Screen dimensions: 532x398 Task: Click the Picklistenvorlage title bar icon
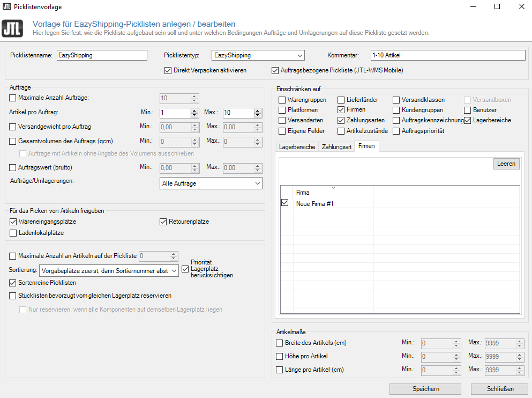click(x=6, y=6)
